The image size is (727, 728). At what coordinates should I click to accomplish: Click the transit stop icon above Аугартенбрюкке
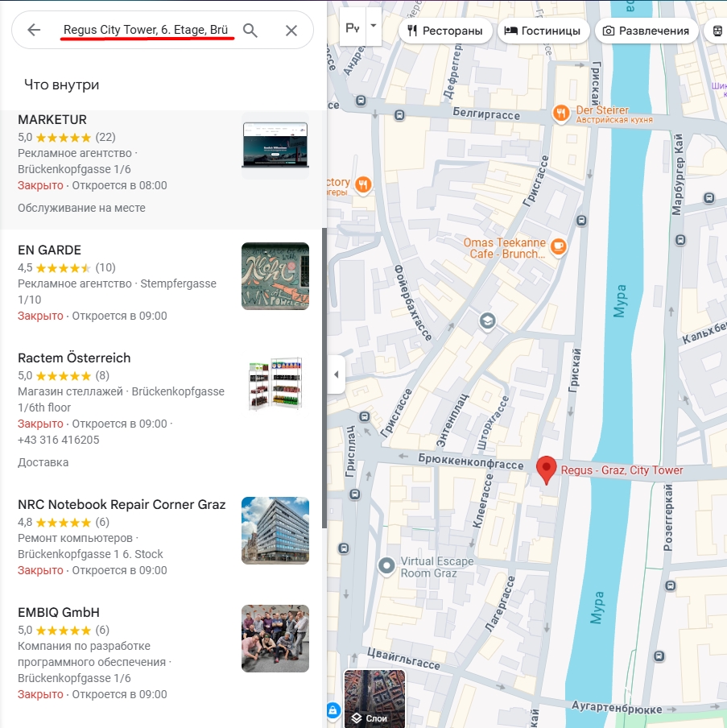click(x=659, y=656)
